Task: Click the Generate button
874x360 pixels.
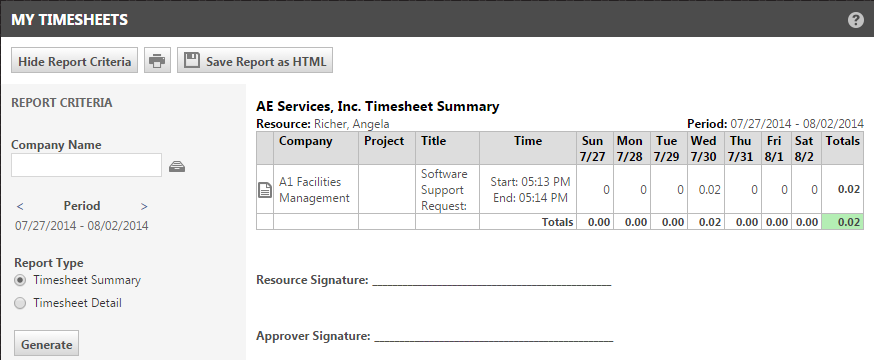Action: coord(46,343)
